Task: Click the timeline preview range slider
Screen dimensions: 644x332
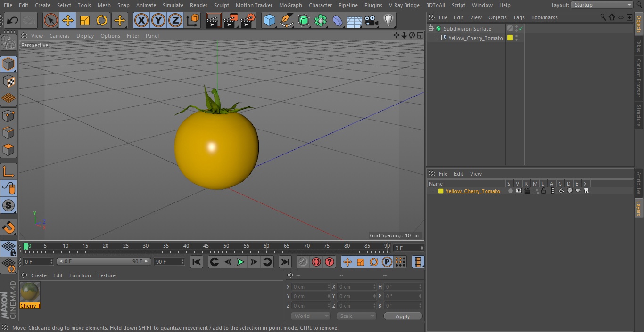Action: (104, 261)
